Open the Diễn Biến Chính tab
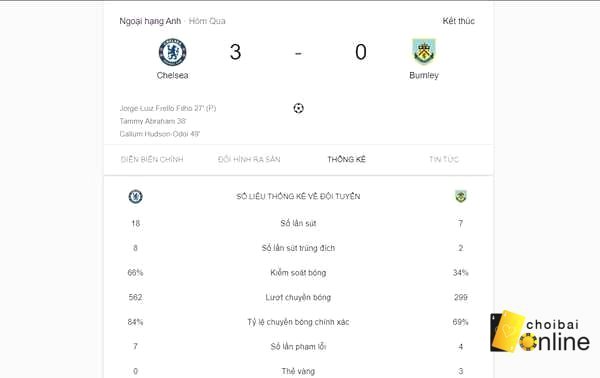Image resolution: width=600 pixels, height=378 pixels. coord(152,159)
